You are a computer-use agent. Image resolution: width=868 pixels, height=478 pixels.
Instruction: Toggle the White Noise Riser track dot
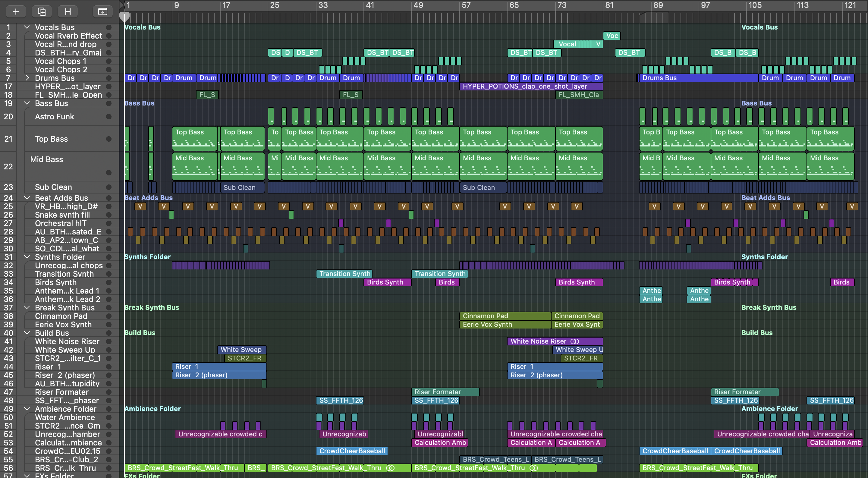[109, 341]
